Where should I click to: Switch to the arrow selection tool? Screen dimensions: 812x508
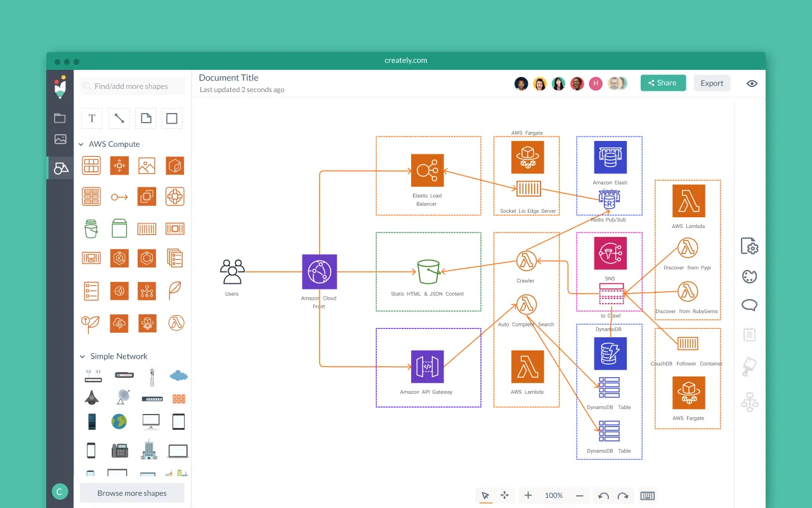pos(486,495)
